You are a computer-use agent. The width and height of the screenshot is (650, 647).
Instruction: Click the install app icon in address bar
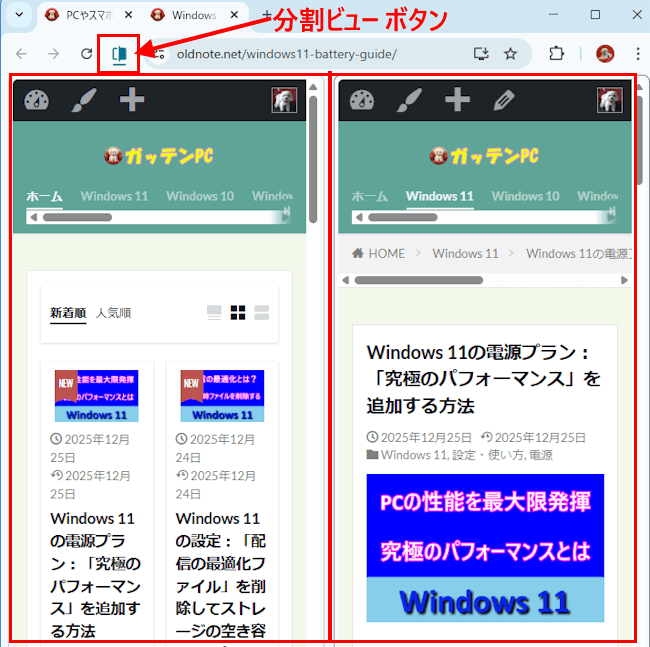pos(481,54)
